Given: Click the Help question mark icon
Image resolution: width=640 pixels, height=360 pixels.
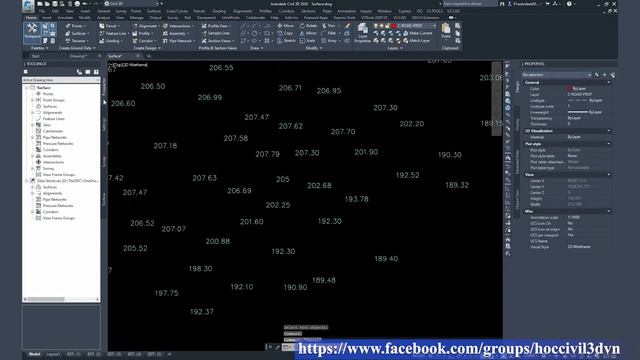Looking at the screenshot, I should pyautogui.click(x=569, y=4).
